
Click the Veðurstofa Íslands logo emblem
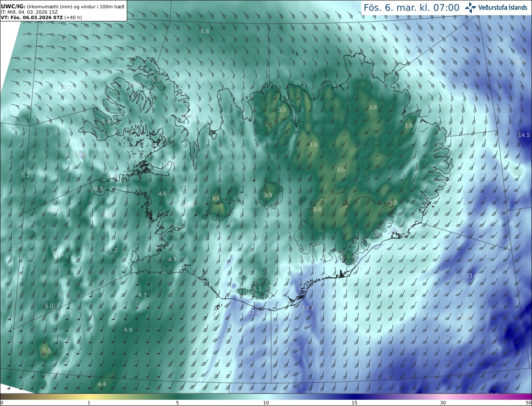(470, 7)
